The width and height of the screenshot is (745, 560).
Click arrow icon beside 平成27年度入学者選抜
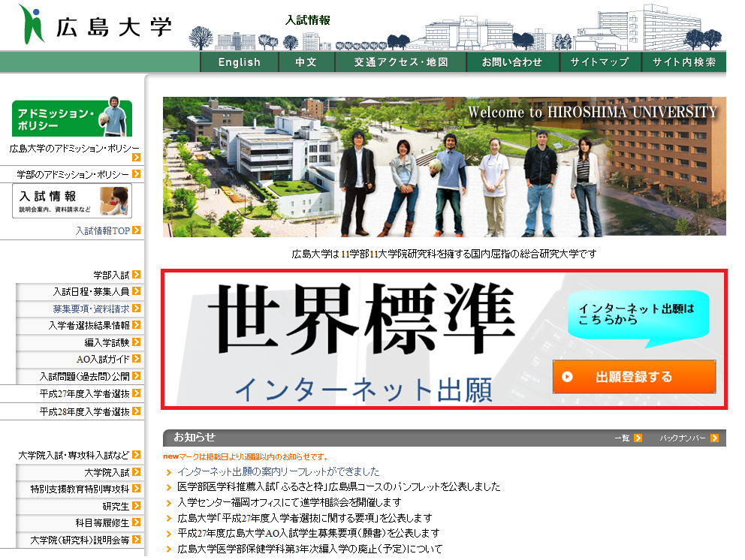[x=137, y=393]
